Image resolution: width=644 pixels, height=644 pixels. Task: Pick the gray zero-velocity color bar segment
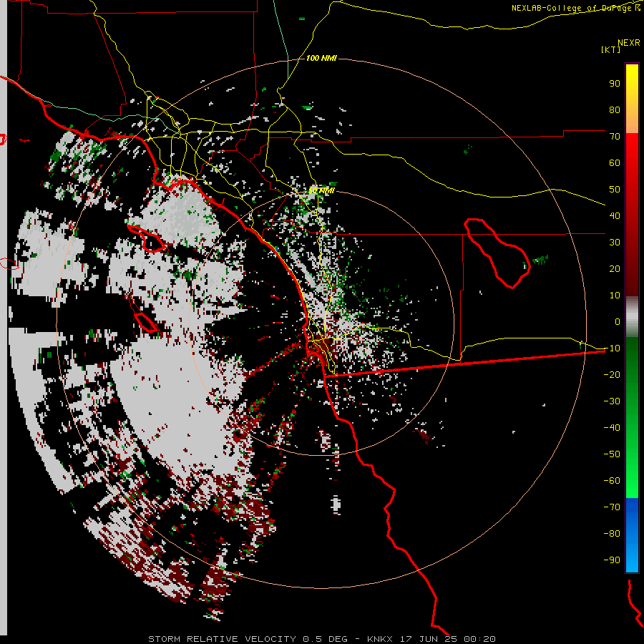pyautogui.click(x=632, y=317)
